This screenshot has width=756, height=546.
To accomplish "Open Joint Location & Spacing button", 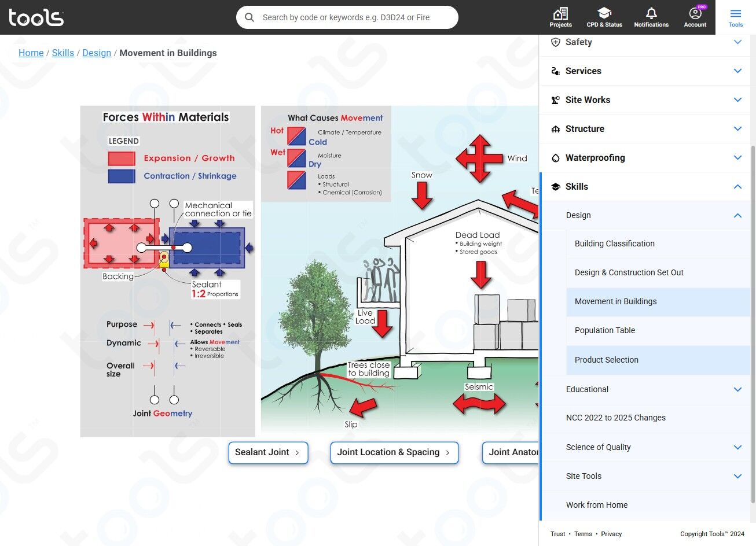I will (x=394, y=453).
